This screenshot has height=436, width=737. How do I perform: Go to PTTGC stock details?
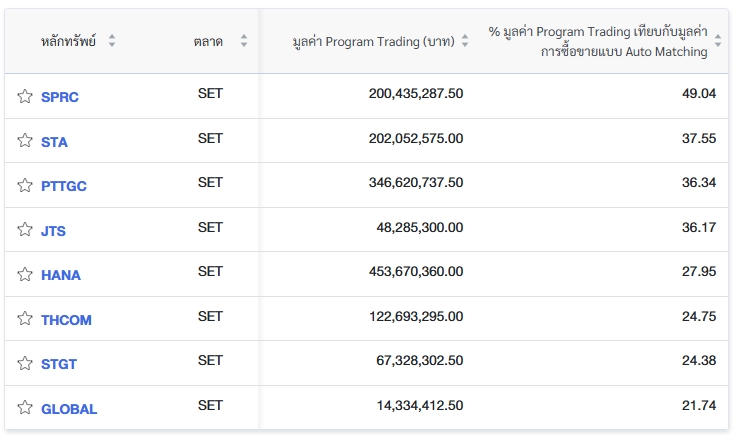click(64, 186)
